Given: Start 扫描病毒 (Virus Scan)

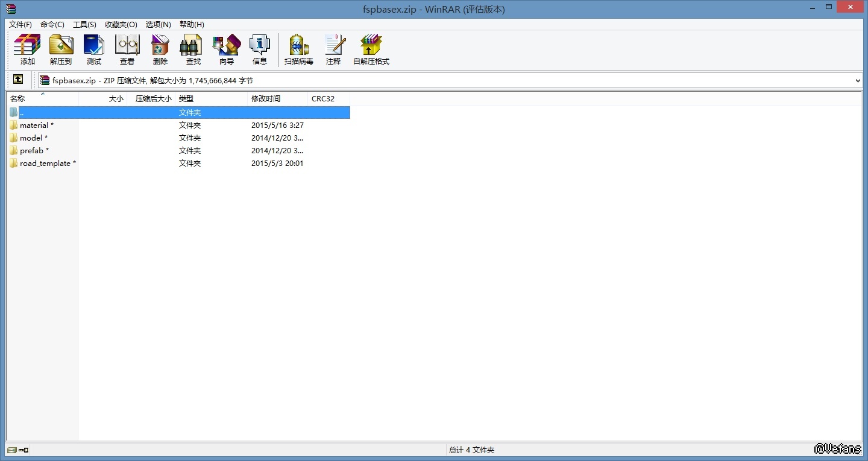Looking at the screenshot, I should pyautogui.click(x=299, y=49).
